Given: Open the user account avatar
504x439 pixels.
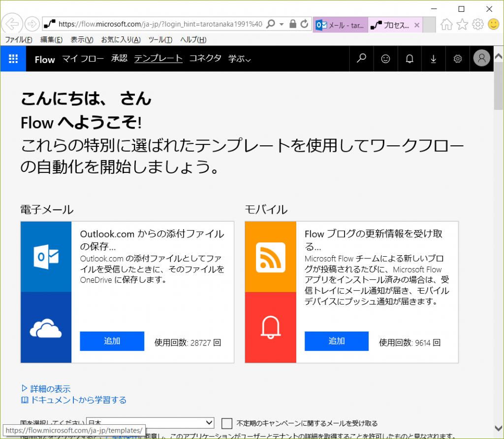Looking at the screenshot, I should point(481,59).
